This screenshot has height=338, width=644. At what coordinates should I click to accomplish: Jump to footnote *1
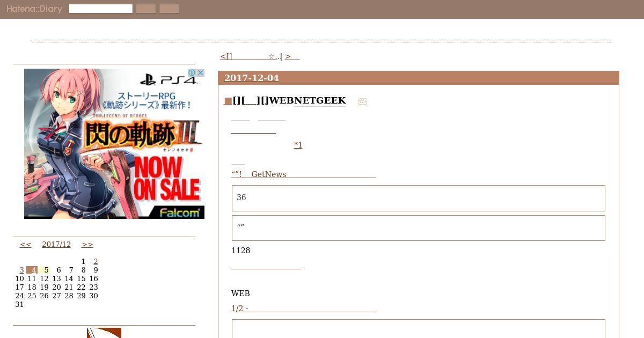[298, 144]
